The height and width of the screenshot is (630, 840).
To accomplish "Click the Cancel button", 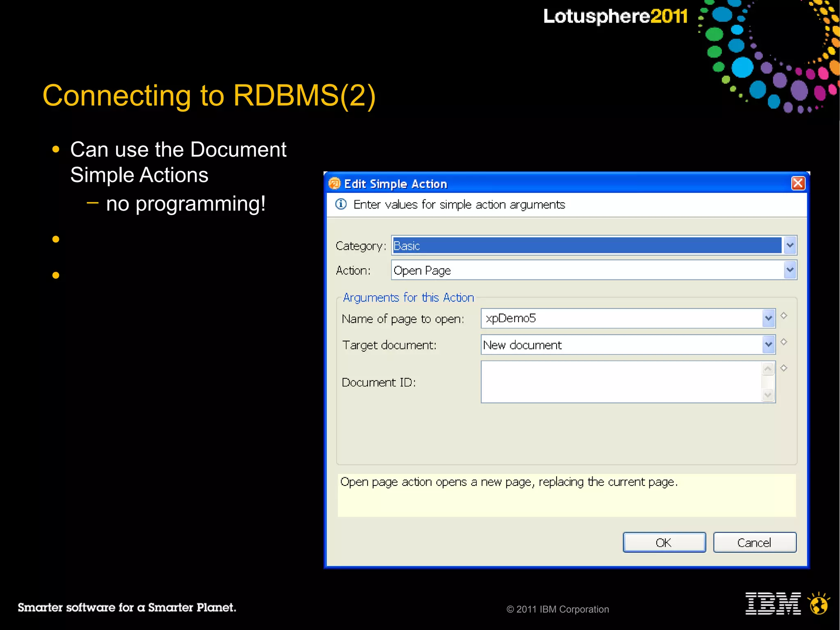I will tap(755, 543).
